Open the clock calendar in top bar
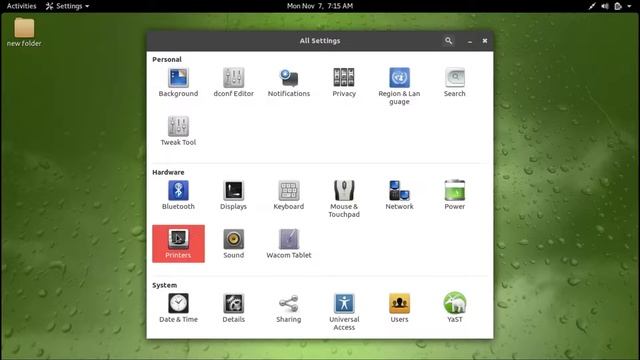The image size is (640, 360). coord(320,6)
